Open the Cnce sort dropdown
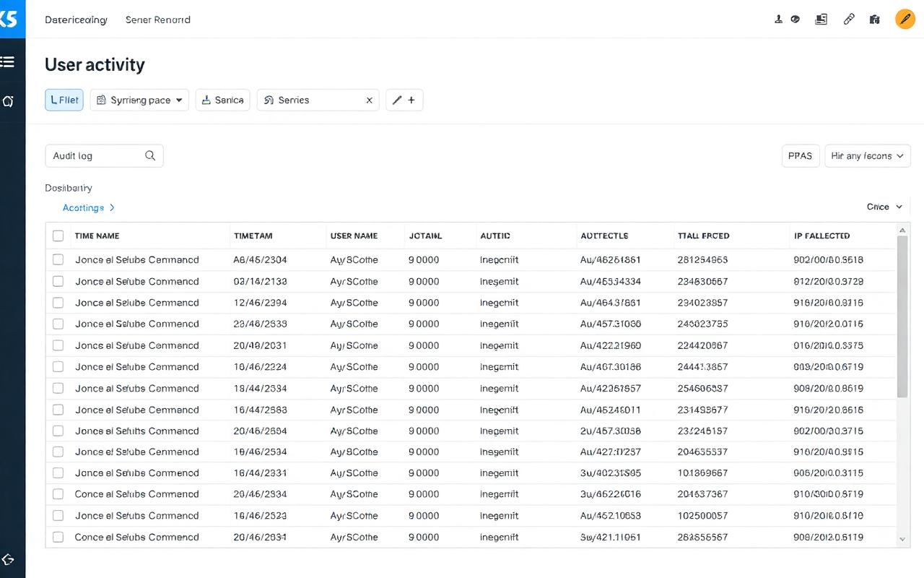The width and height of the screenshot is (924, 578). (884, 207)
